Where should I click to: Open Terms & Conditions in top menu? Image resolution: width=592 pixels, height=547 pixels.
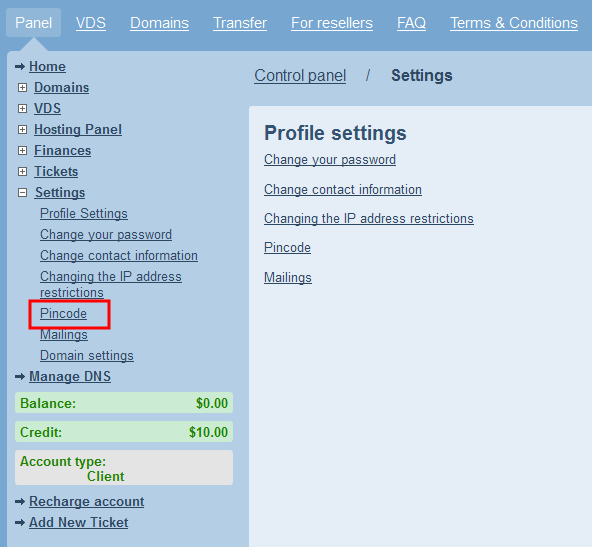point(514,23)
